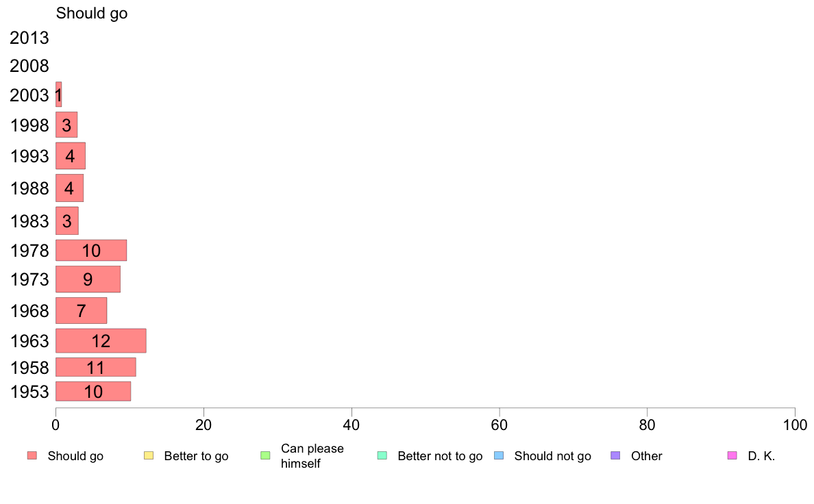This screenshot has height=504, width=814.
Task: Click the Should not go legend text
Action: pos(553,456)
